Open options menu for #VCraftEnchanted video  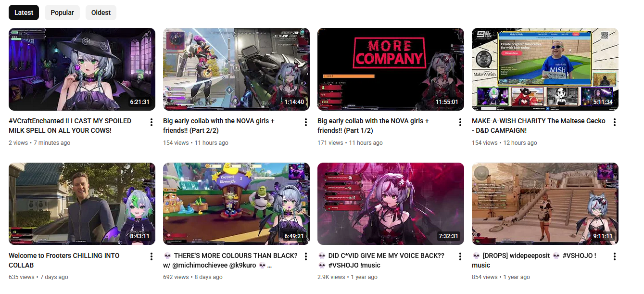tap(151, 122)
